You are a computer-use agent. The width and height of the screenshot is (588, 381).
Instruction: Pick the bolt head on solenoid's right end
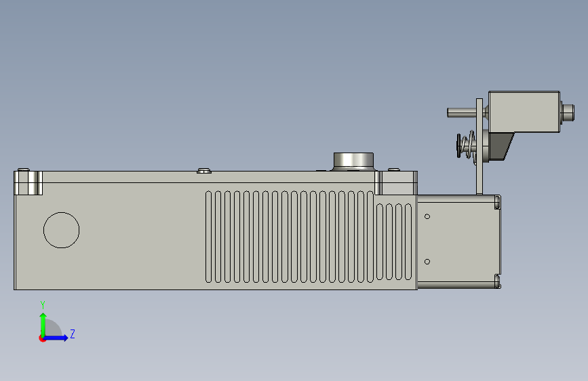coord(568,113)
